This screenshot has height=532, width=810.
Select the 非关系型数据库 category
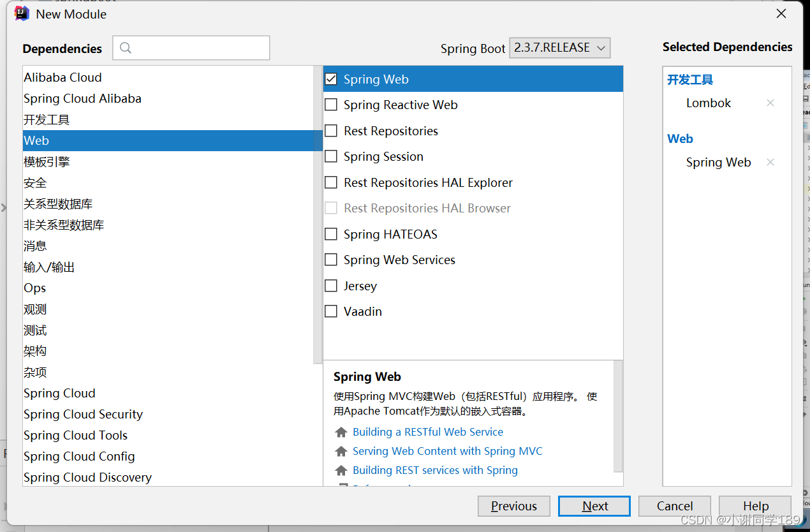point(168,225)
